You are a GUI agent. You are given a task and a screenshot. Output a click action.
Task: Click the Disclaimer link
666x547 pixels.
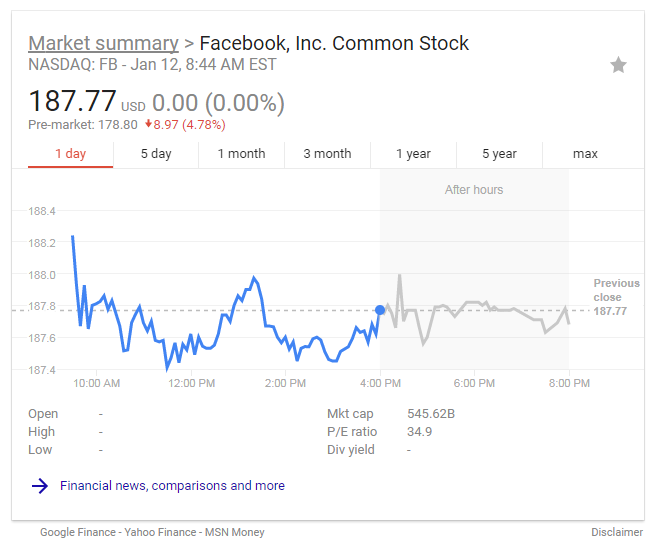pyautogui.click(x=617, y=533)
